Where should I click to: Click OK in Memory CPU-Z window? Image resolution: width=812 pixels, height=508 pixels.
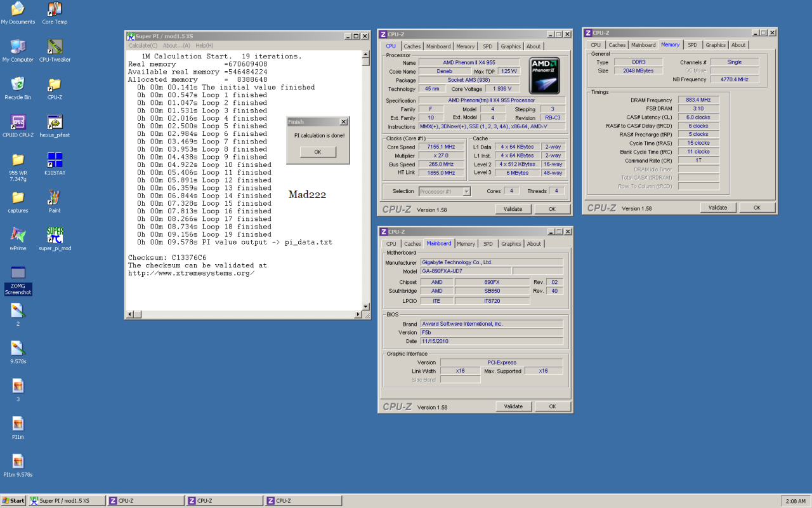[x=757, y=208]
